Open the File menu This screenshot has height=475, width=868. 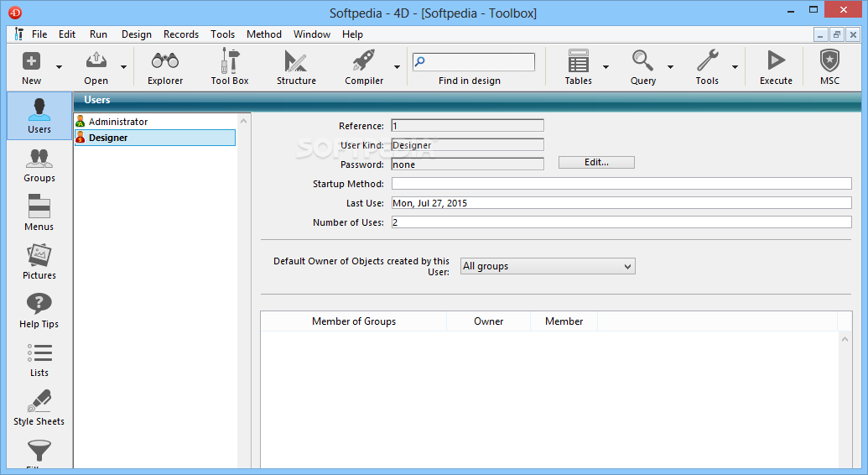tap(39, 34)
